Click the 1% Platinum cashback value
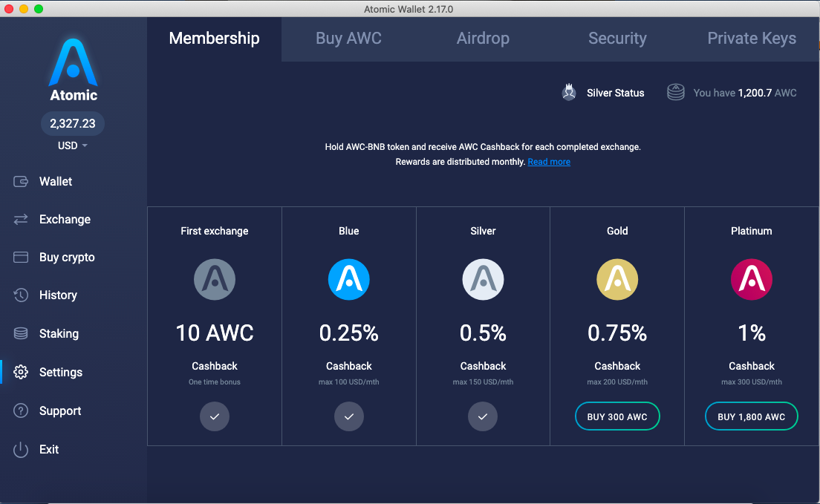Screen dimensions: 820x504 point(752,333)
